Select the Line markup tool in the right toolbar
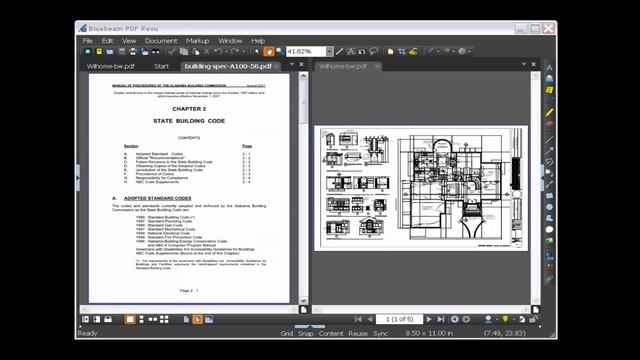The width and height of the screenshot is (640, 360). pos(549,140)
